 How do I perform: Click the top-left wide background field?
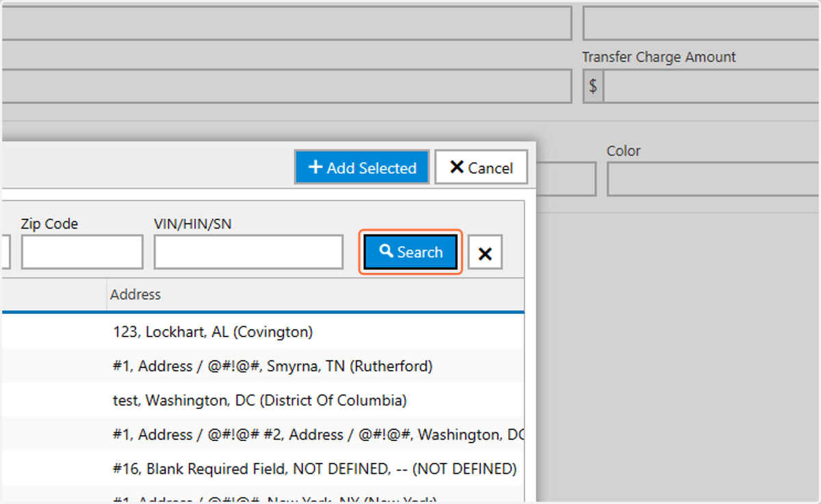pos(287,23)
